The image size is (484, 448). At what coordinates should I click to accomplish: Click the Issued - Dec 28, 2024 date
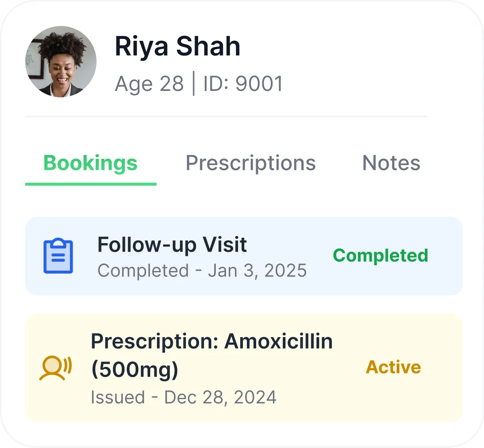click(183, 397)
